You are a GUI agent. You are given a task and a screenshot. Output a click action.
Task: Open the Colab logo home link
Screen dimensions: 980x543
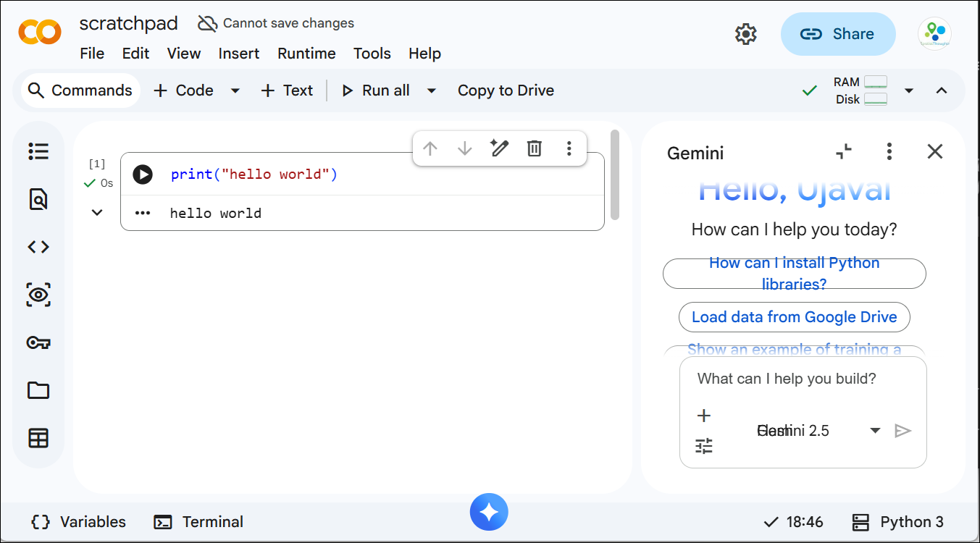39,33
